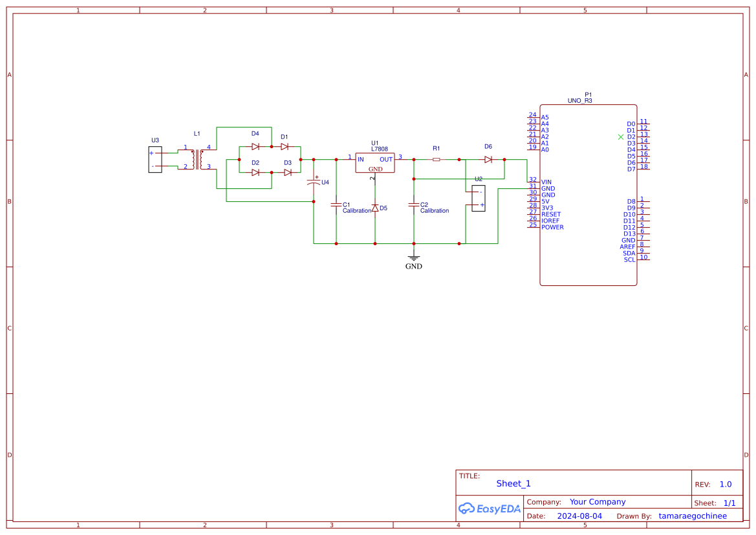Click the 2024-08-04 date field

[580, 516]
